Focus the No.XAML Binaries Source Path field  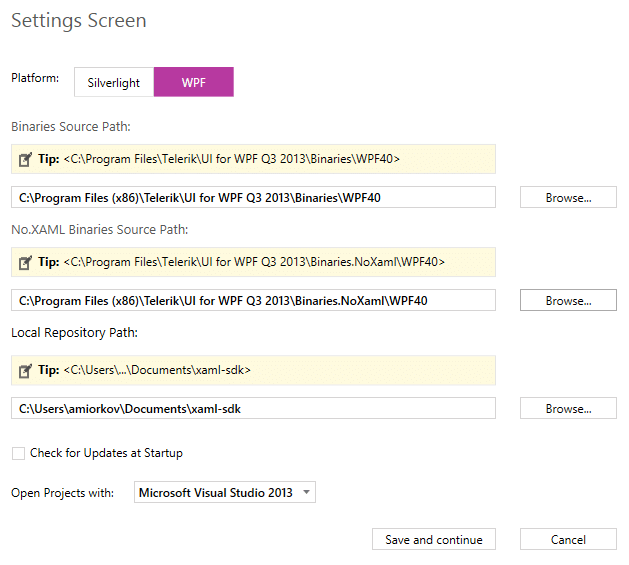pos(253,300)
